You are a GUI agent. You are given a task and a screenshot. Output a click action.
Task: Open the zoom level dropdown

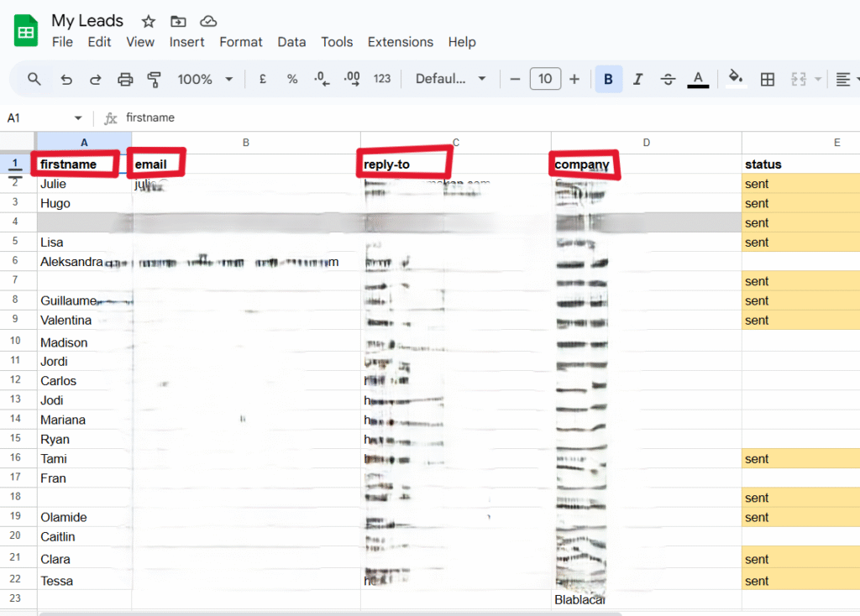point(203,78)
